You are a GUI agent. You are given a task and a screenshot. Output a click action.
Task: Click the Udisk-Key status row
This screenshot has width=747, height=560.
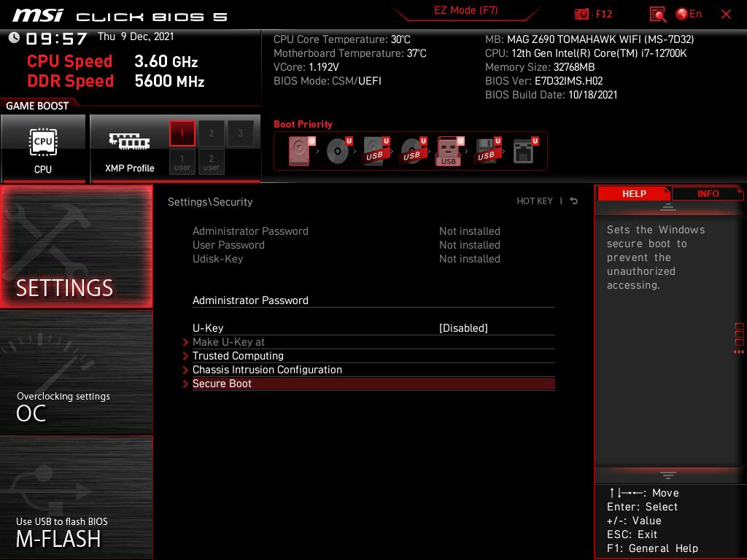(x=347, y=259)
